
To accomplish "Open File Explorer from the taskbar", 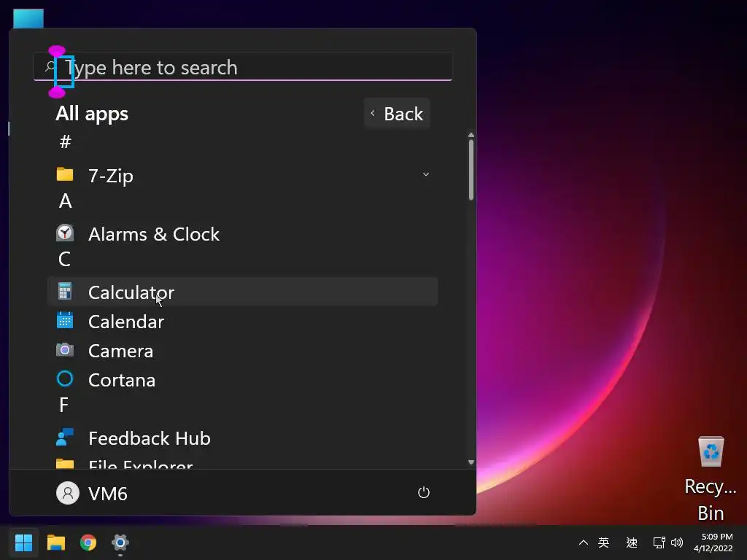I will pos(55,542).
